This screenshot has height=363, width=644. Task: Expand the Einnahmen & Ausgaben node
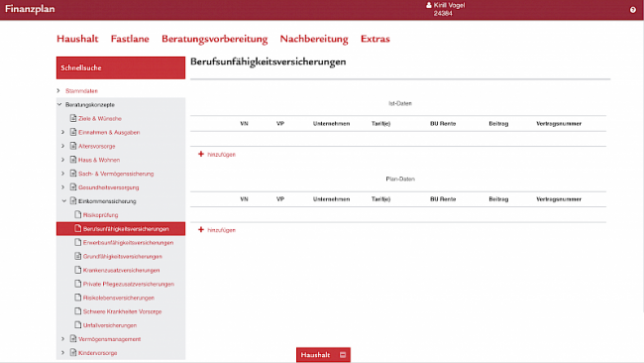coord(62,132)
